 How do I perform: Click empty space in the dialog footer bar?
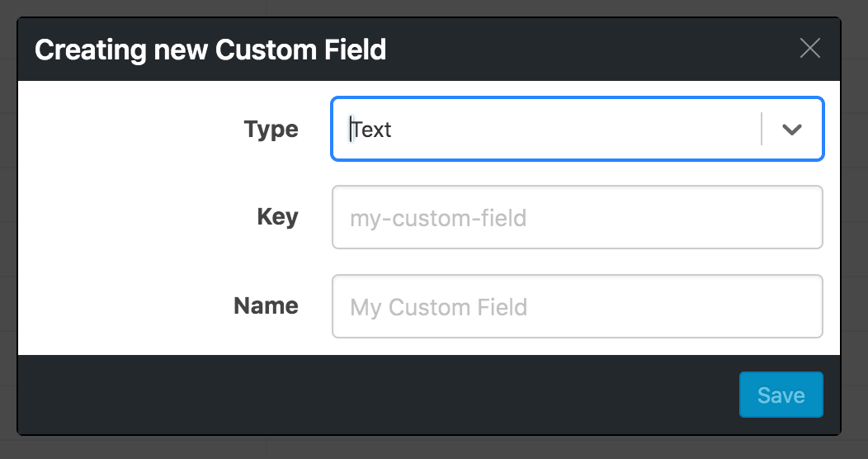coord(376,395)
